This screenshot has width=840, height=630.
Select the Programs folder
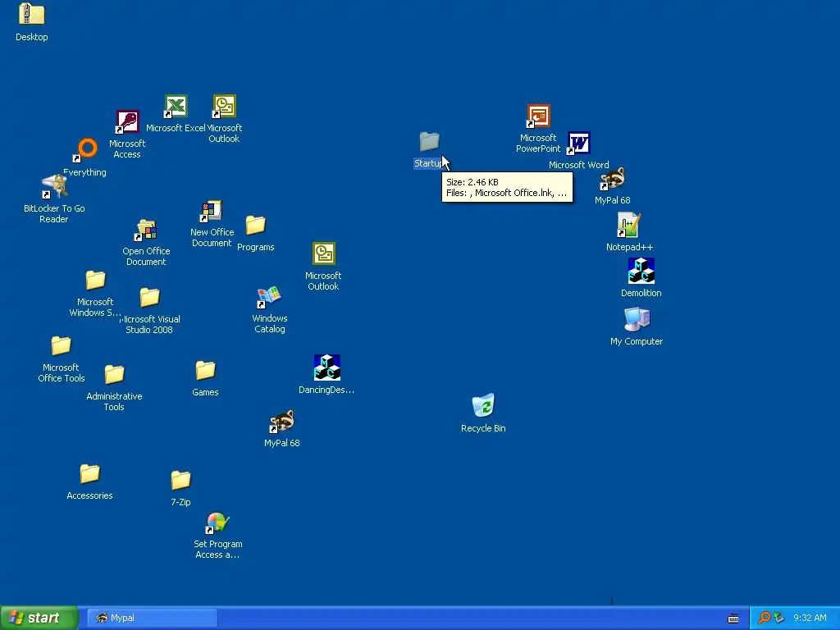click(x=256, y=226)
